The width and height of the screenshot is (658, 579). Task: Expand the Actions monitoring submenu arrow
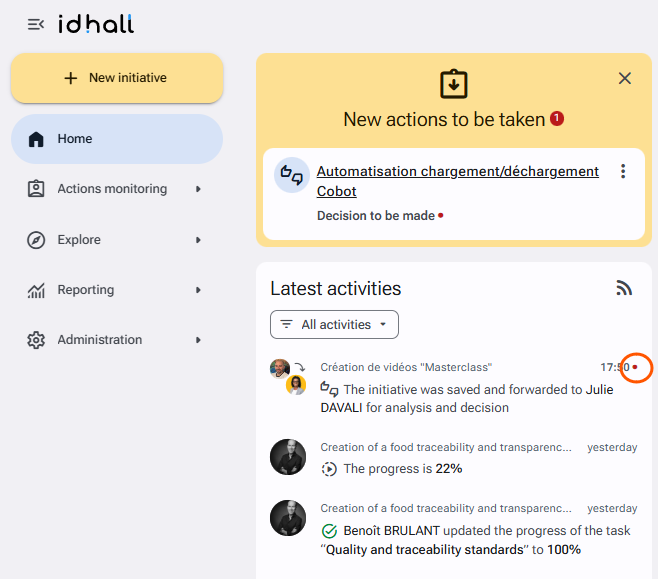198,189
